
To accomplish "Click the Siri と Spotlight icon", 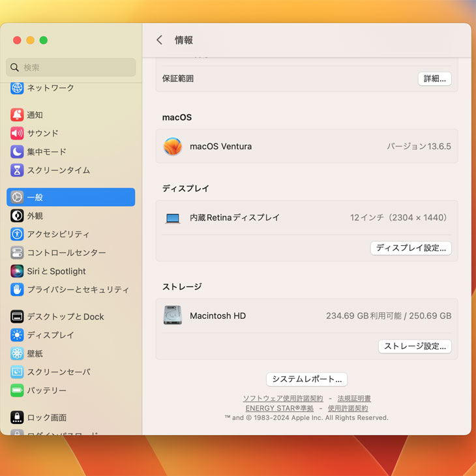I will point(17,271).
